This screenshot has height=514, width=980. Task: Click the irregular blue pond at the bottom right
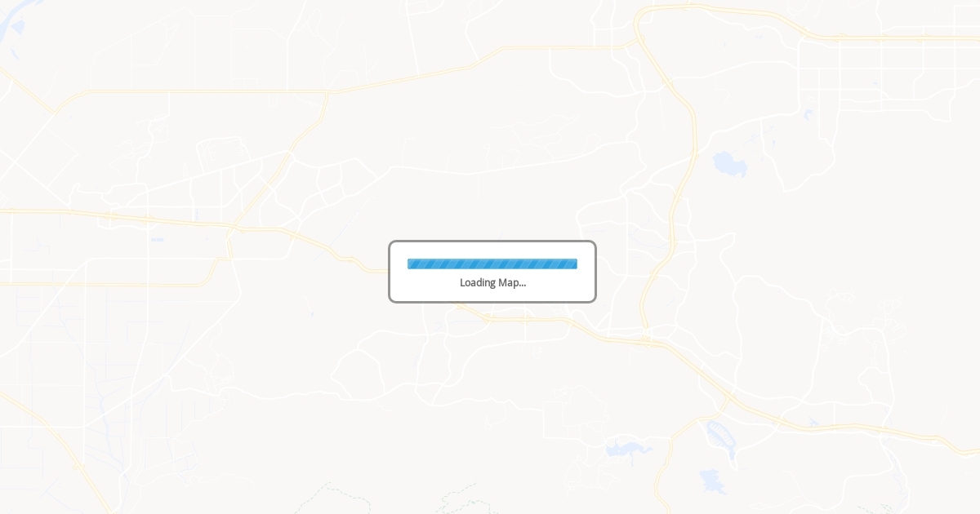[713, 481]
